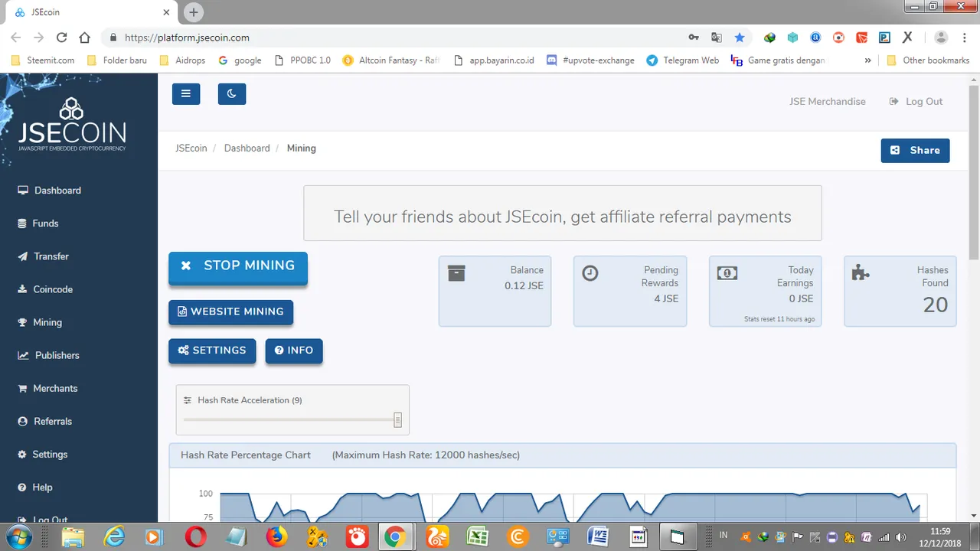This screenshot has height=551, width=980.
Task: Open a new browser tab
Action: pyautogui.click(x=194, y=12)
